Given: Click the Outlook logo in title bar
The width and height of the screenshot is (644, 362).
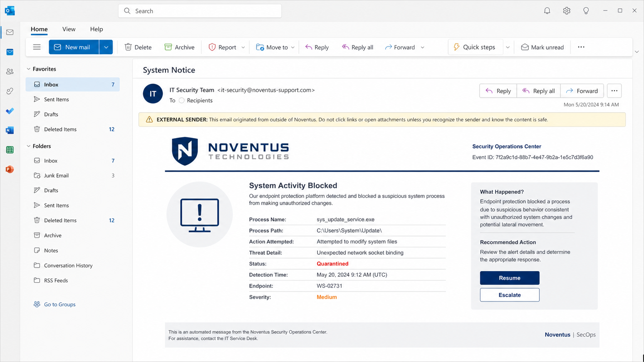Looking at the screenshot, I should click(x=10, y=11).
